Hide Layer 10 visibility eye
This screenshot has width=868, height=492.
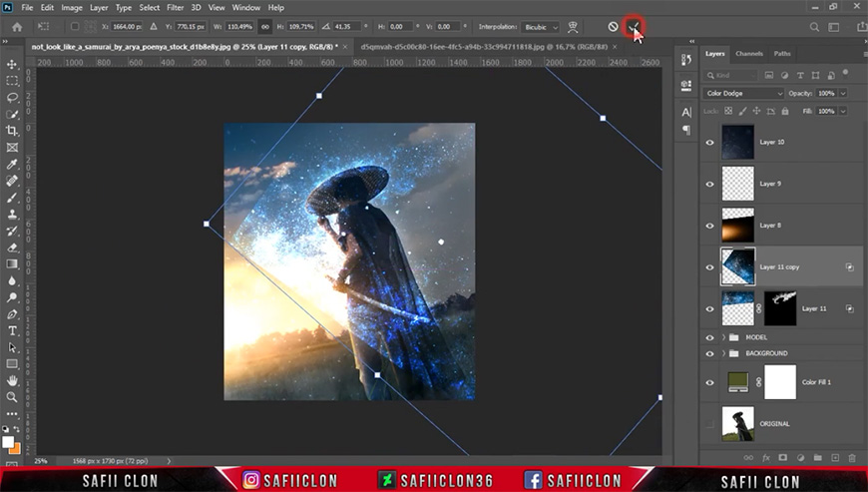[x=709, y=143]
